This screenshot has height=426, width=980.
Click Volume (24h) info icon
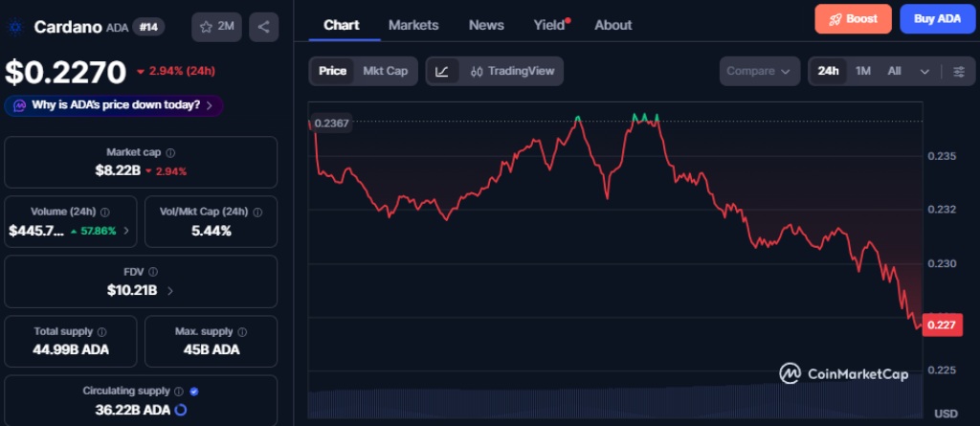coord(105,213)
